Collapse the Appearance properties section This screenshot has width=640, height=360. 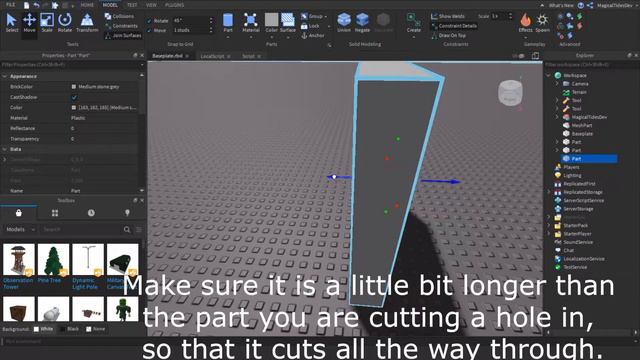click(x=4, y=76)
